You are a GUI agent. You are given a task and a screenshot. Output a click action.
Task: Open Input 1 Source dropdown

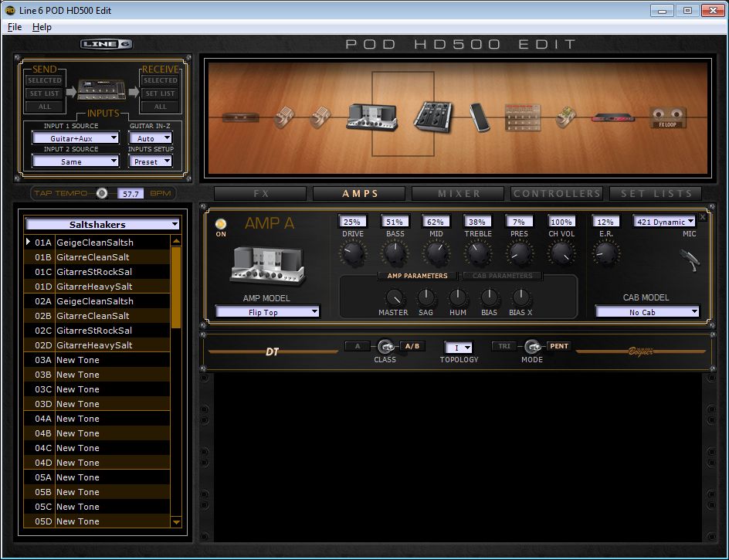tap(76, 138)
